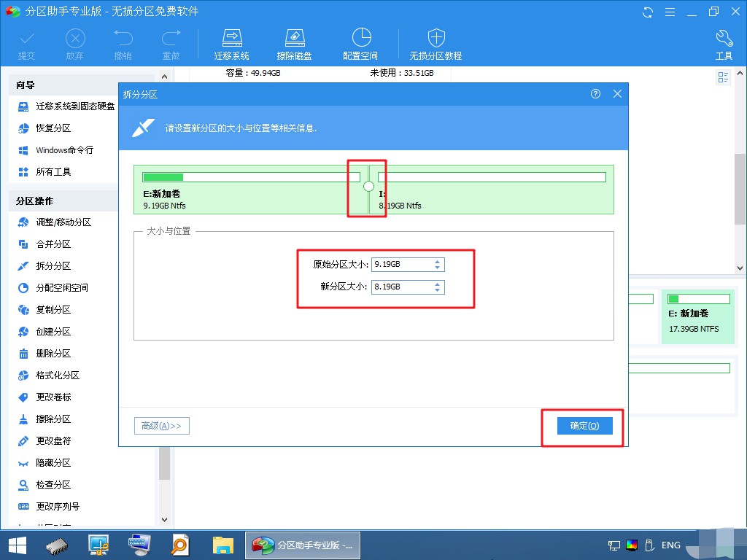
Task: Click the 迁移系统 toolbar icon
Action: [231, 44]
